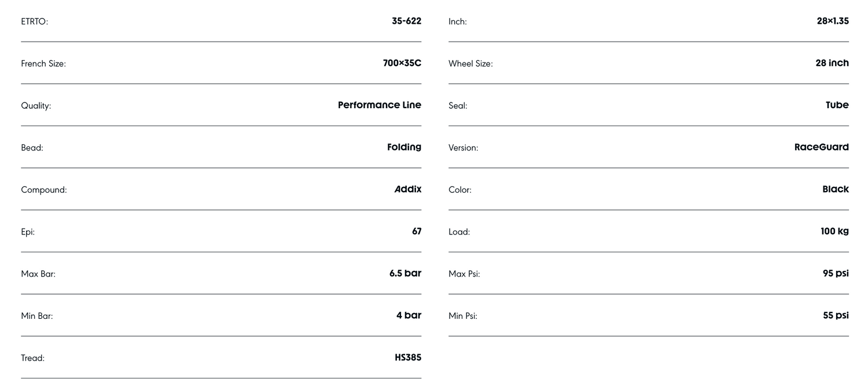This screenshot has height=386, width=868.
Task: Select the 4 bar min pressure value
Action: coord(409,315)
